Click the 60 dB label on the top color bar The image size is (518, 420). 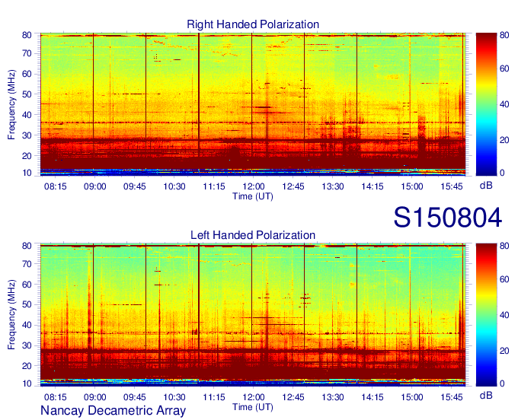point(504,68)
